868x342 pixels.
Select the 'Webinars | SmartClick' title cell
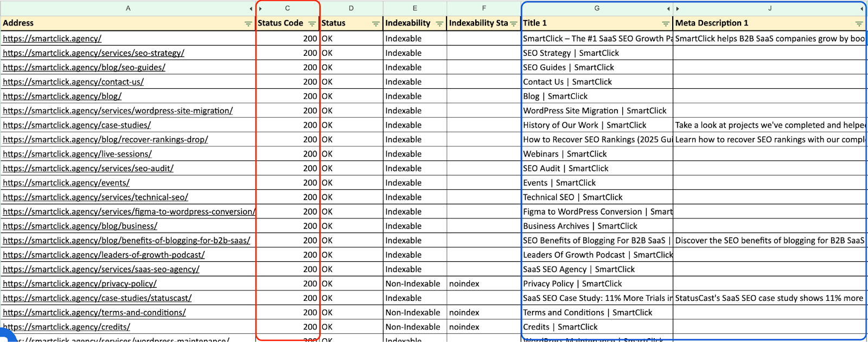coord(597,154)
